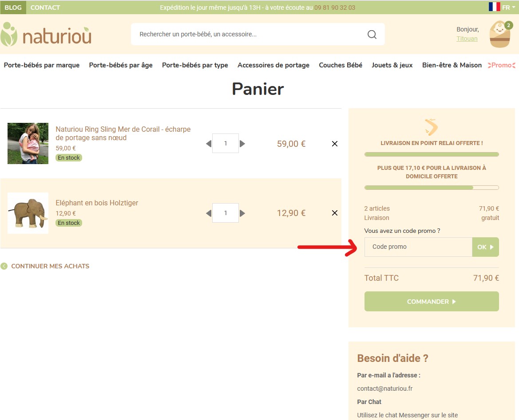Click CONTINUER MES ACHATS link

click(x=50, y=266)
